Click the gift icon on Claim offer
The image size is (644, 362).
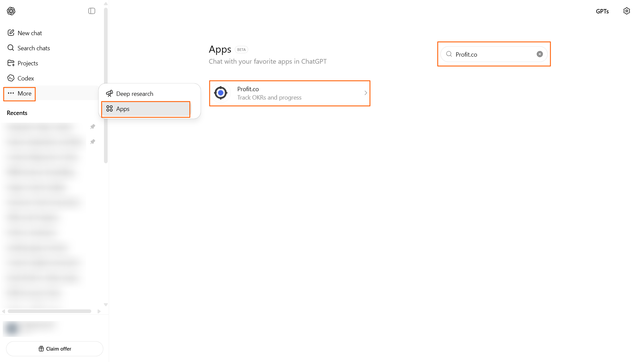41,349
